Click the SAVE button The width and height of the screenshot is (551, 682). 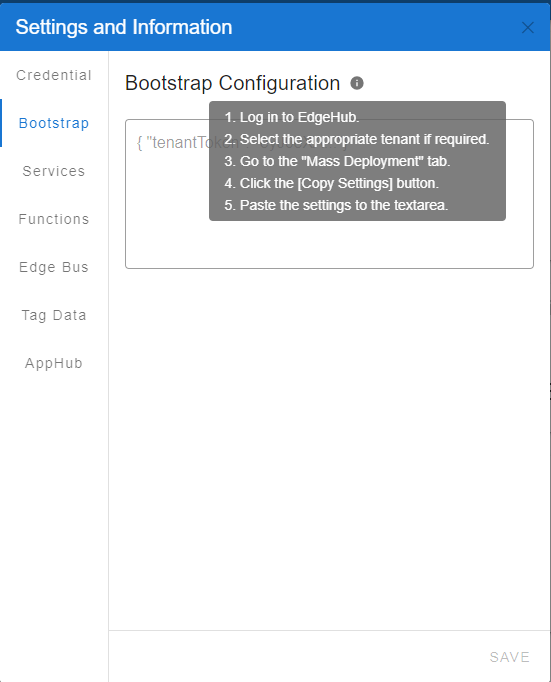pyautogui.click(x=509, y=657)
